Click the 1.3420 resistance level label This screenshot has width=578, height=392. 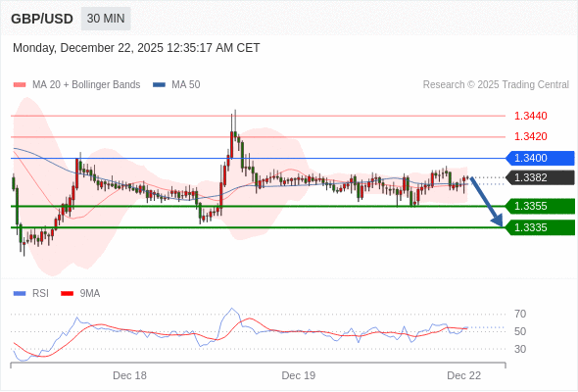click(530, 136)
